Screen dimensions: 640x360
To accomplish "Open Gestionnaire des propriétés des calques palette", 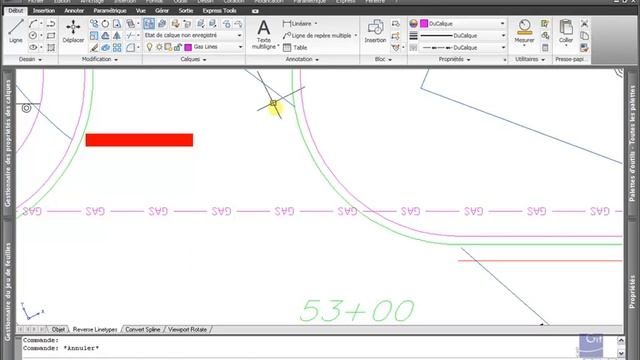I will tap(8, 143).
